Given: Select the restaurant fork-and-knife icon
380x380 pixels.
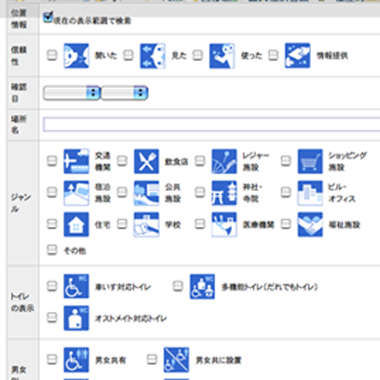Looking at the screenshot, I should (147, 161).
